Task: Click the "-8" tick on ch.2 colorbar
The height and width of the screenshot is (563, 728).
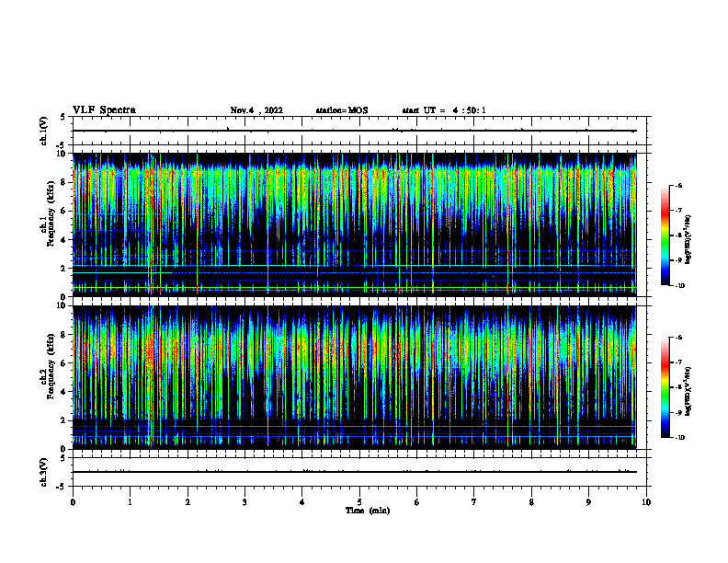Action: [x=678, y=387]
